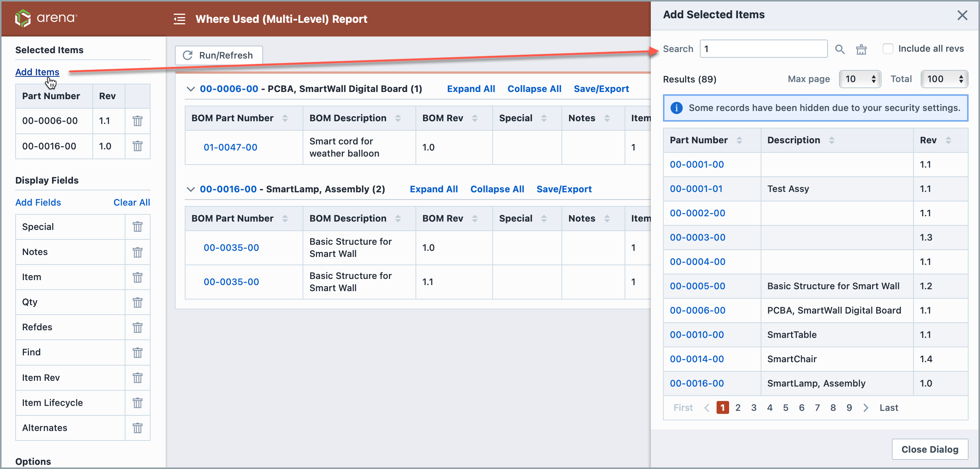The width and height of the screenshot is (980, 469).
Task: Sort first table by BOM Part Number
Action: tap(285, 118)
